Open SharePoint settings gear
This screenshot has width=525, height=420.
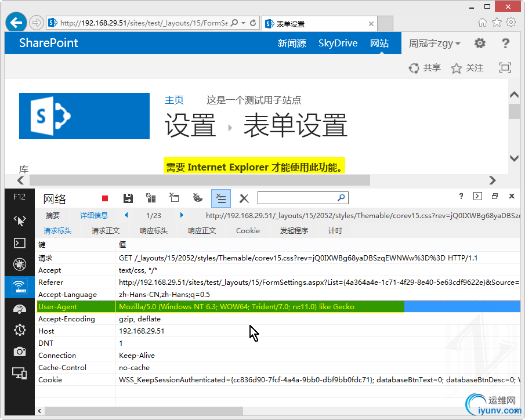(480, 43)
